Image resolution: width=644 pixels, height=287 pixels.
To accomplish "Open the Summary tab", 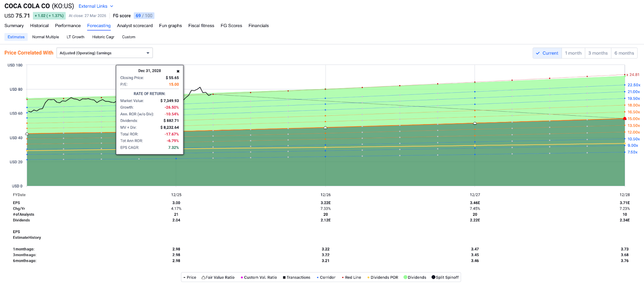I will tap(14, 25).
